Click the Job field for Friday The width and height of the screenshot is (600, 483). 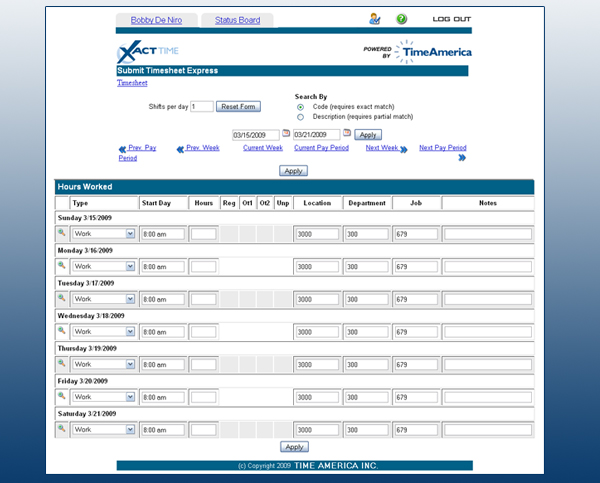pyautogui.click(x=416, y=397)
